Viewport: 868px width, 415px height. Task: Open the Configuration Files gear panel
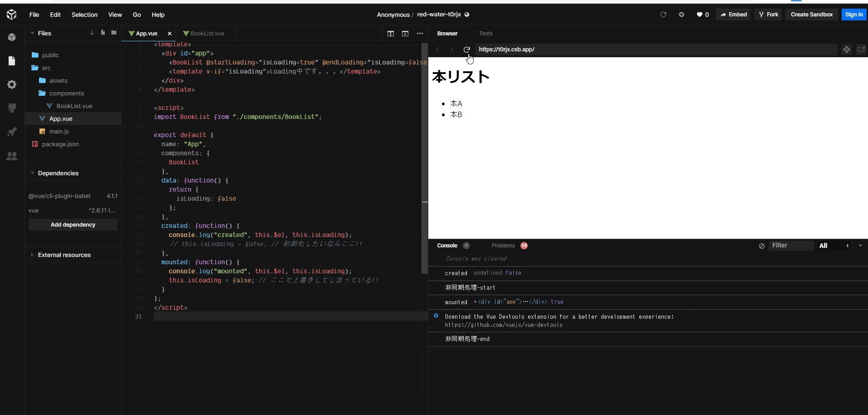point(12,84)
